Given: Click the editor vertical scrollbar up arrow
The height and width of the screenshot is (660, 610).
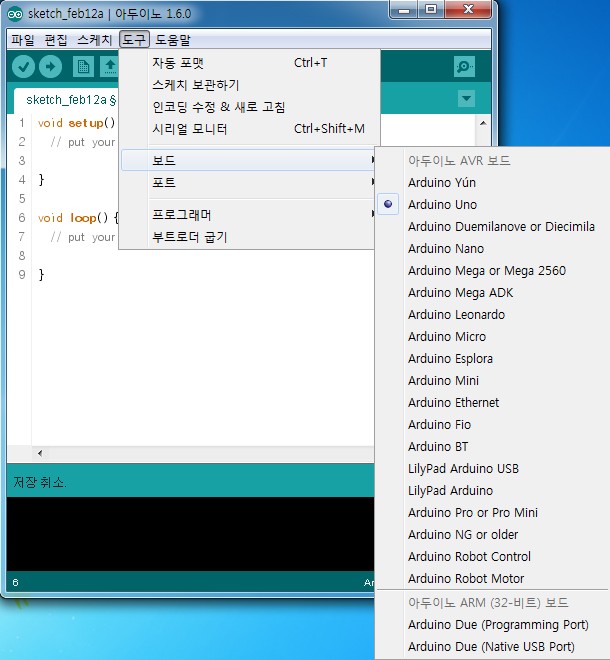Looking at the screenshot, I should pyautogui.click(x=483, y=123).
